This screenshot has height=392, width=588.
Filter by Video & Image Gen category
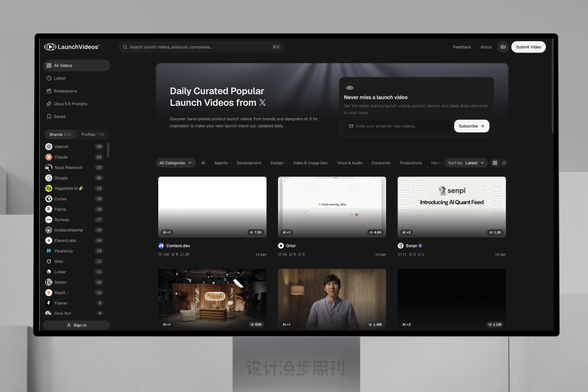tap(310, 163)
